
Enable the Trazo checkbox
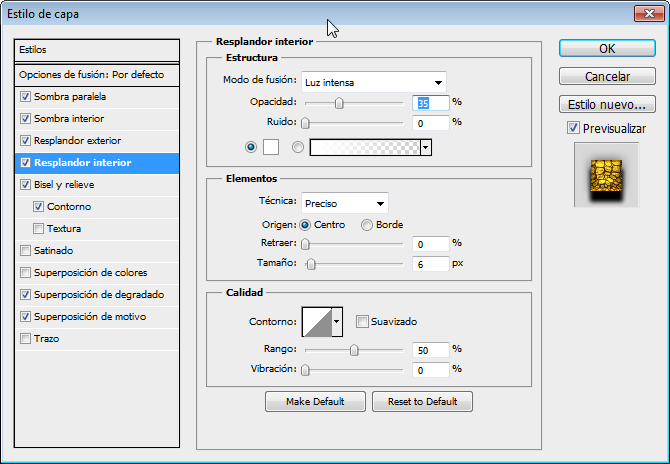[25, 338]
